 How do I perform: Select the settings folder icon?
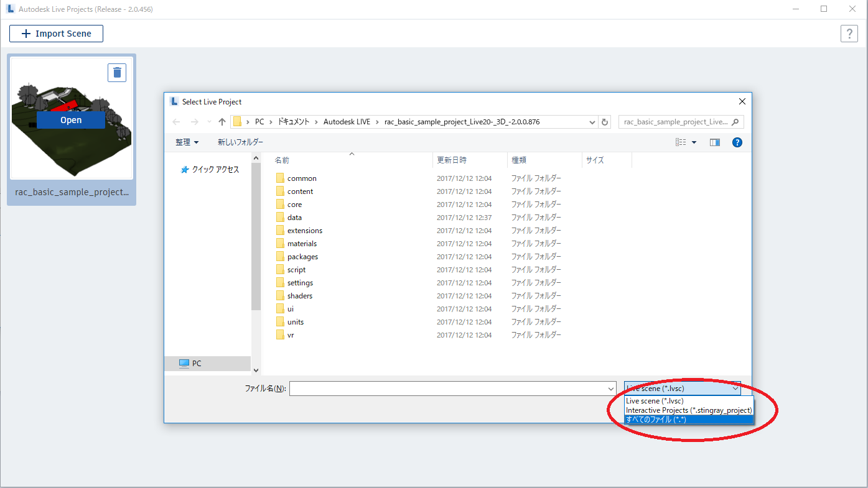coord(280,282)
